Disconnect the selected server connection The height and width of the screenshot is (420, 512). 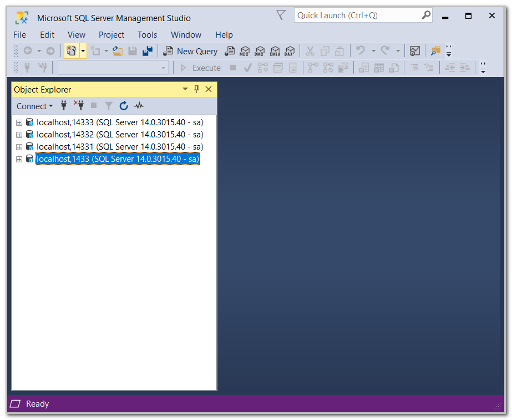[x=78, y=105]
